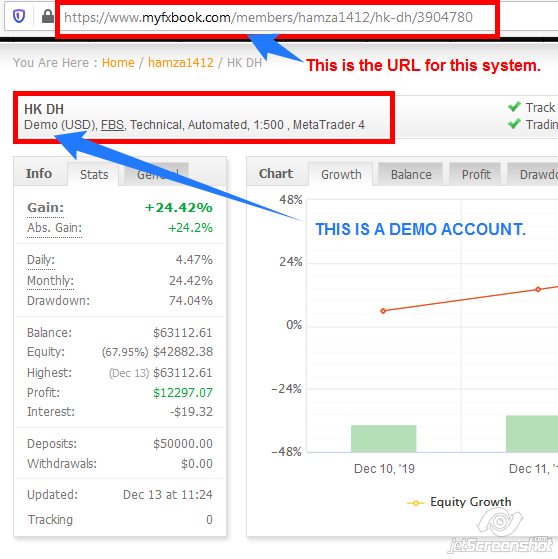Image resolution: width=558 pixels, height=559 pixels.
Task: Click the $50000.00 deposits value
Action: [x=183, y=444]
